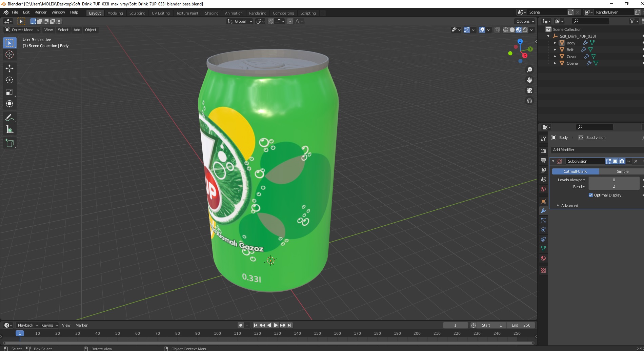Activate the Rotate tool
644x351 pixels.
[x=9, y=80]
